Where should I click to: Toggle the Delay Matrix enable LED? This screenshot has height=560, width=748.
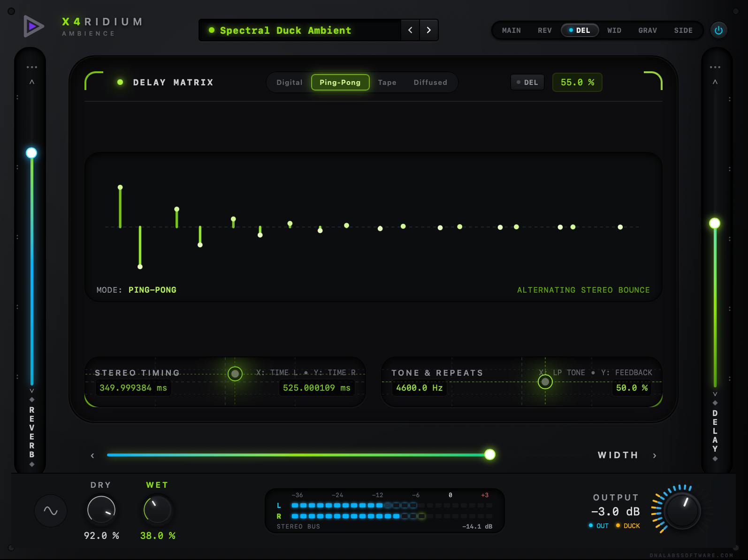[x=120, y=82]
